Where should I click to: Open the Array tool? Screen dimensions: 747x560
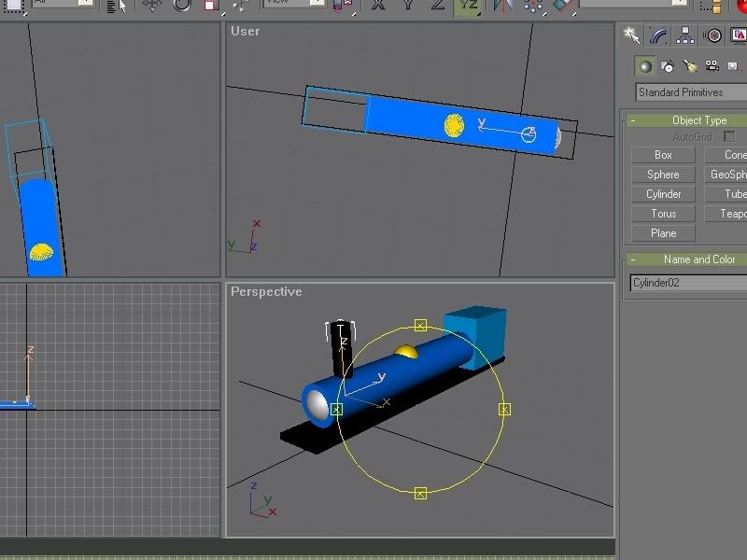(533, 6)
